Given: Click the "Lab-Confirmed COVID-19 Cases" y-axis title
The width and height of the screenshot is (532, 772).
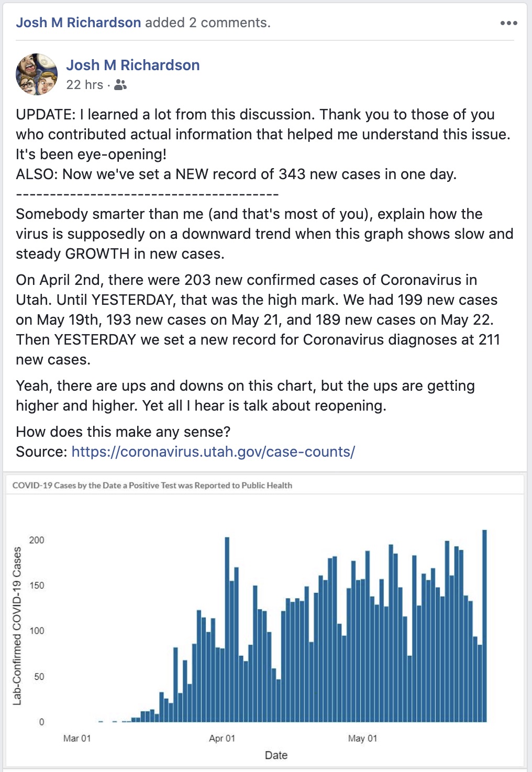Looking at the screenshot, I should tap(17, 626).
